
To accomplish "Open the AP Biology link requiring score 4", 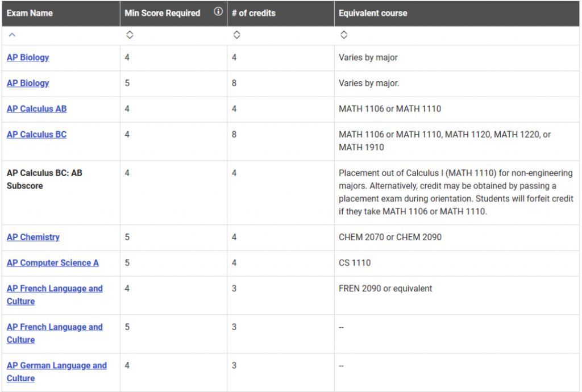I will coord(28,57).
